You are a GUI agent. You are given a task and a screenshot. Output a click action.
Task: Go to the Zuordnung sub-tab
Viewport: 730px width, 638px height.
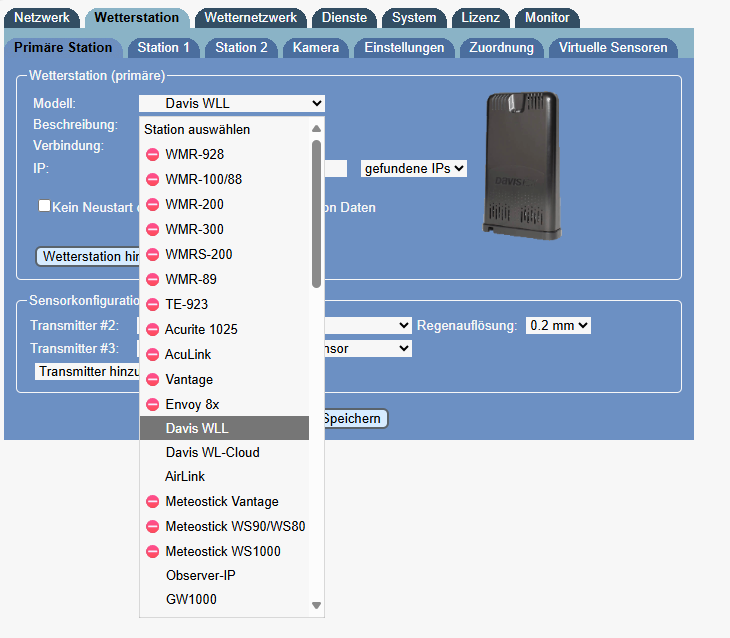(x=501, y=48)
